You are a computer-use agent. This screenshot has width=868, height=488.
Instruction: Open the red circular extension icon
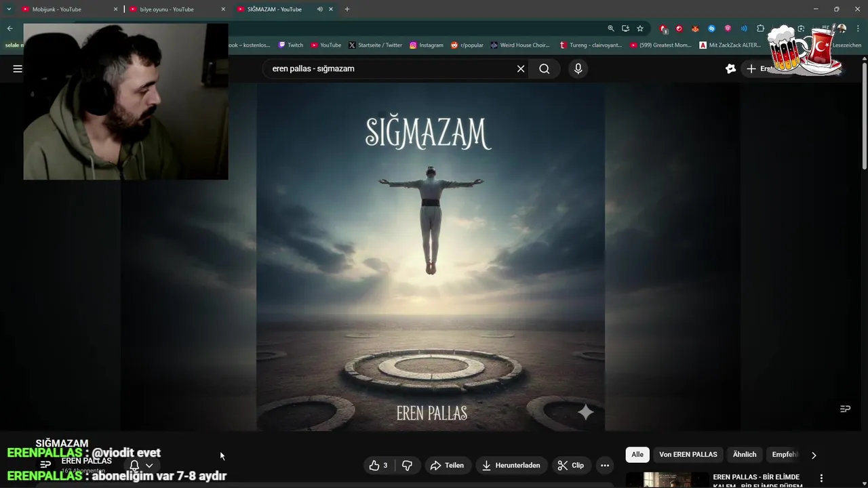679,28
